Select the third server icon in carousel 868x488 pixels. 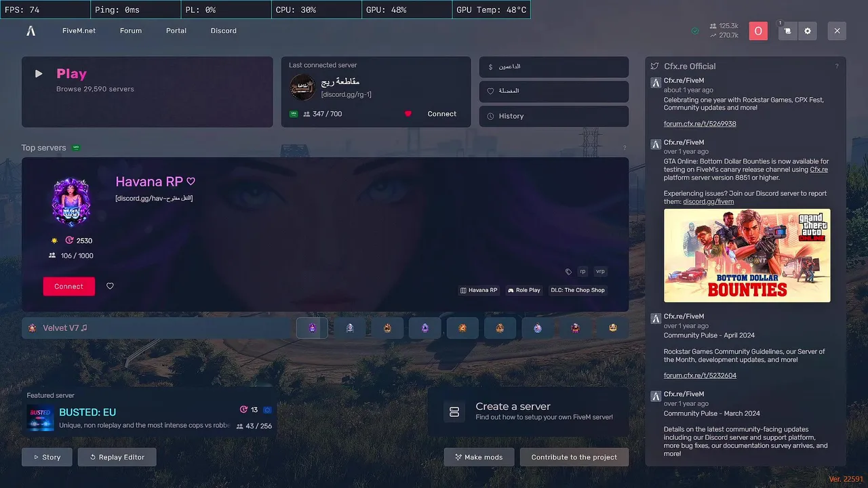point(387,328)
